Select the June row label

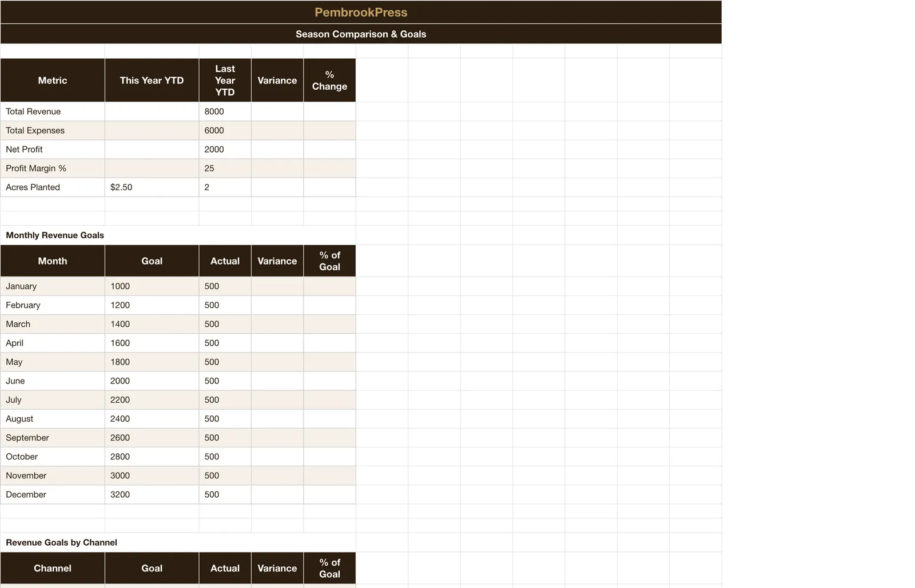[x=53, y=381]
